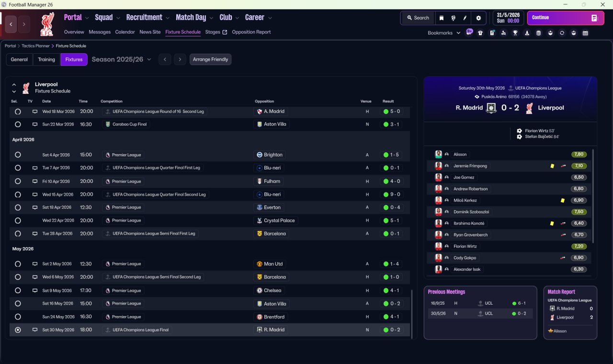Click the 31/5/2026 date and time box
The height and width of the screenshot is (364, 613).
(508, 18)
